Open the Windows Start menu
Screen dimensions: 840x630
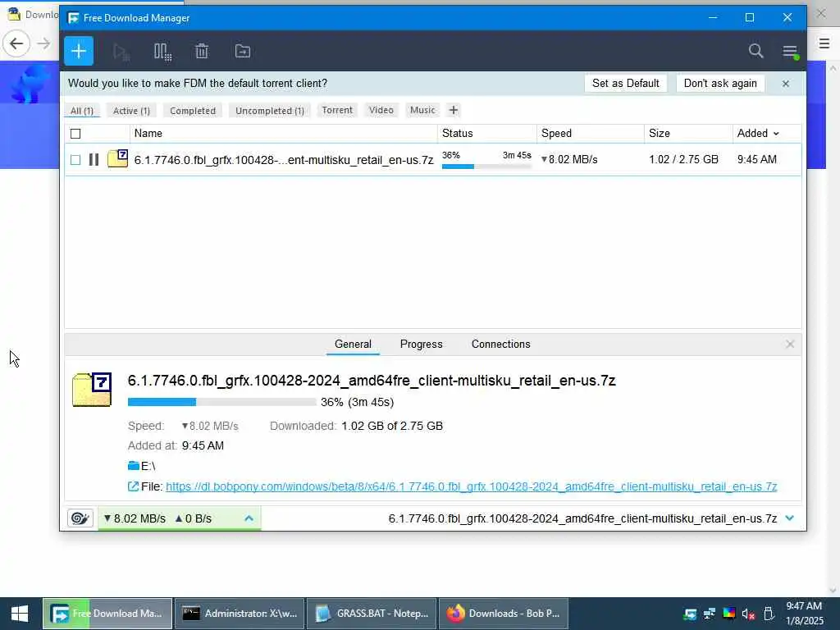[x=20, y=614]
